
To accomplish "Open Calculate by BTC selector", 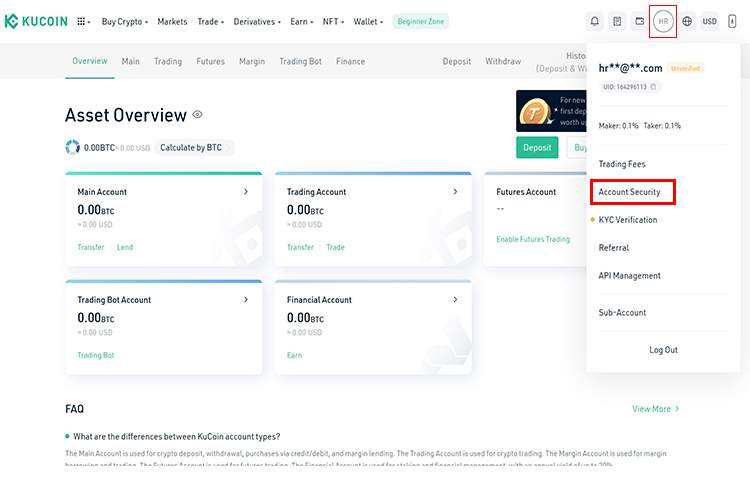I will click(194, 147).
